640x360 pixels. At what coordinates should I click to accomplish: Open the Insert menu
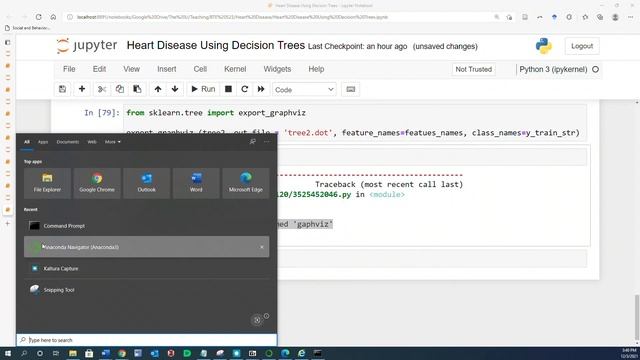[167, 69]
